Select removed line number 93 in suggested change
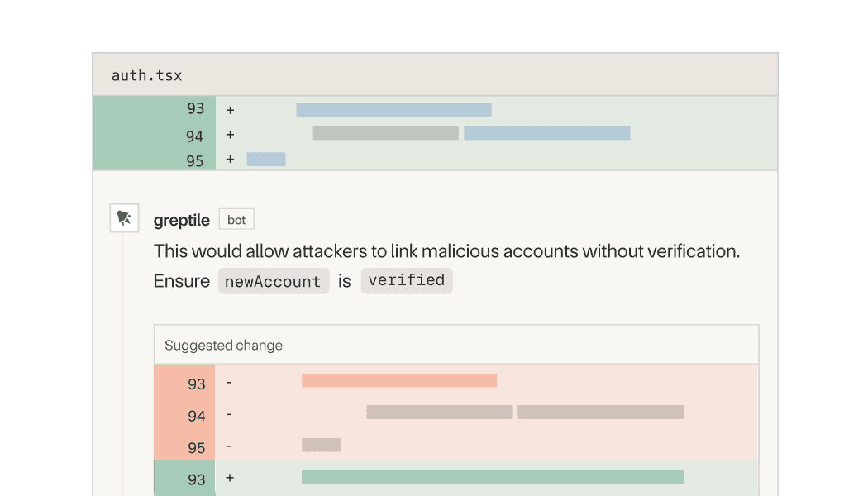This screenshot has width=868, height=496. click(x=196, y=384)
